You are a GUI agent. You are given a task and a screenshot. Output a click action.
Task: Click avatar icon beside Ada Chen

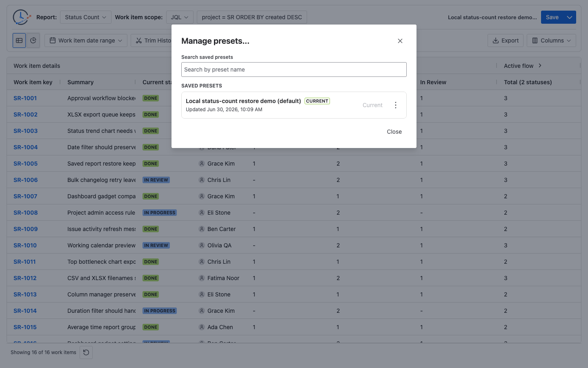pyautogui.click(x=202, y=327)
